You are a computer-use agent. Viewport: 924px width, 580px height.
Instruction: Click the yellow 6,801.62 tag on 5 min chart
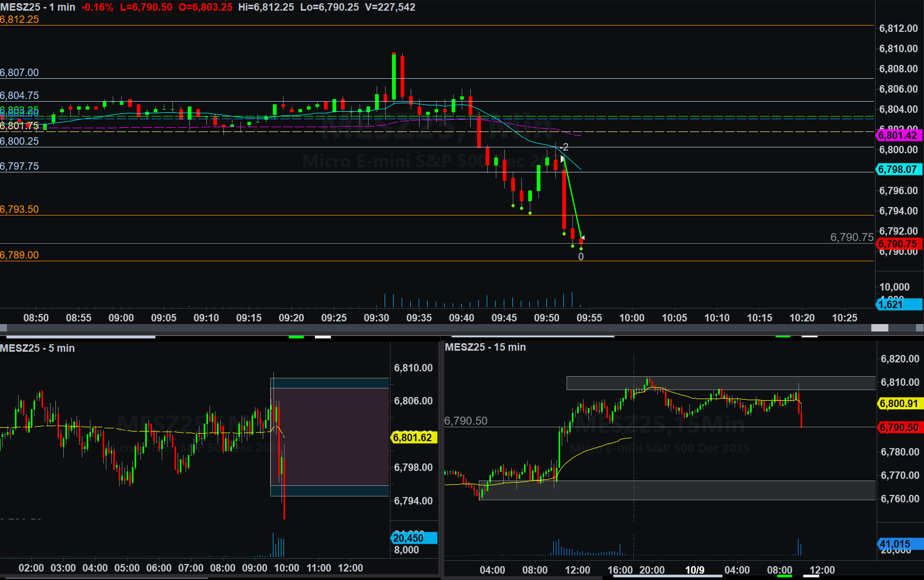click(x=413, y=438)
